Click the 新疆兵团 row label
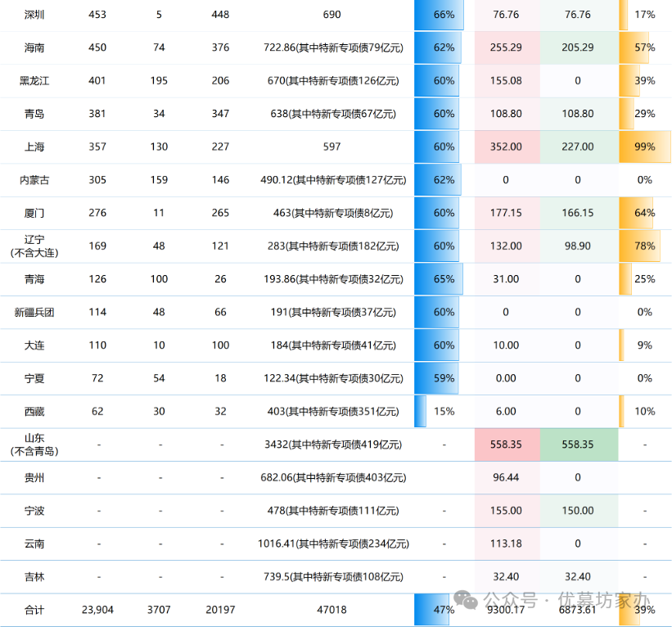The height and width of the screenshot is (627, 672). (x=34, y=312)
